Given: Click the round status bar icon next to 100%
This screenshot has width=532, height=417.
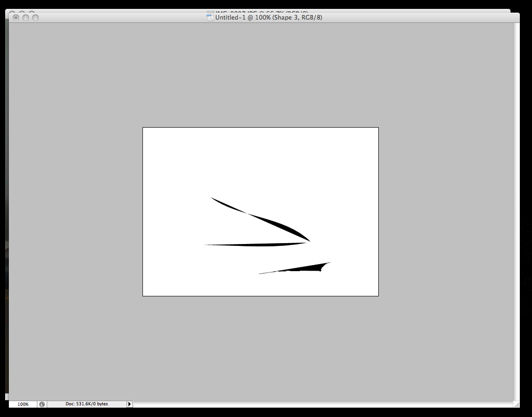Looking at the screenshot, I should pyautogui.click(x=42, y=404).
